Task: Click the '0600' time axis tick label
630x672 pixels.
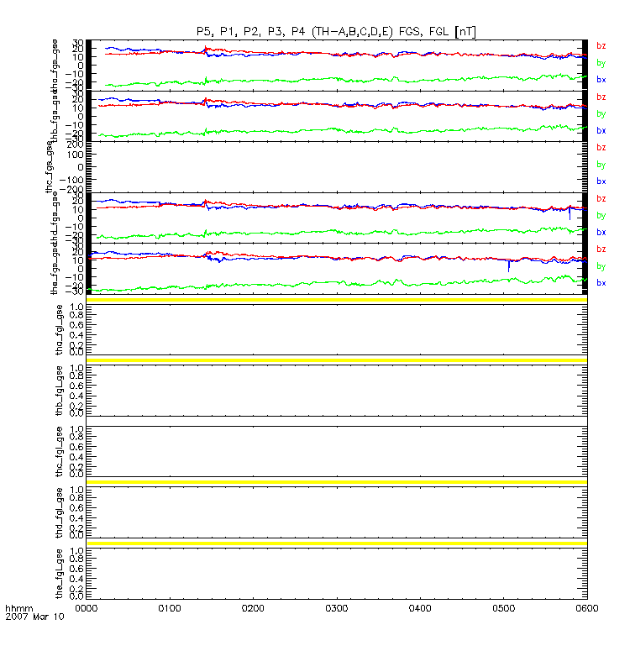Action: (x=586, y=608)
